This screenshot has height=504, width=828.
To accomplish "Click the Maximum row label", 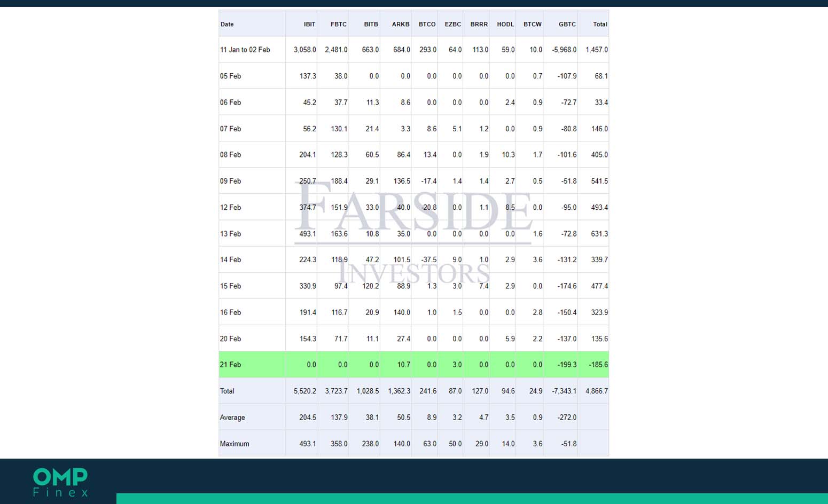I will pos(235,444).
